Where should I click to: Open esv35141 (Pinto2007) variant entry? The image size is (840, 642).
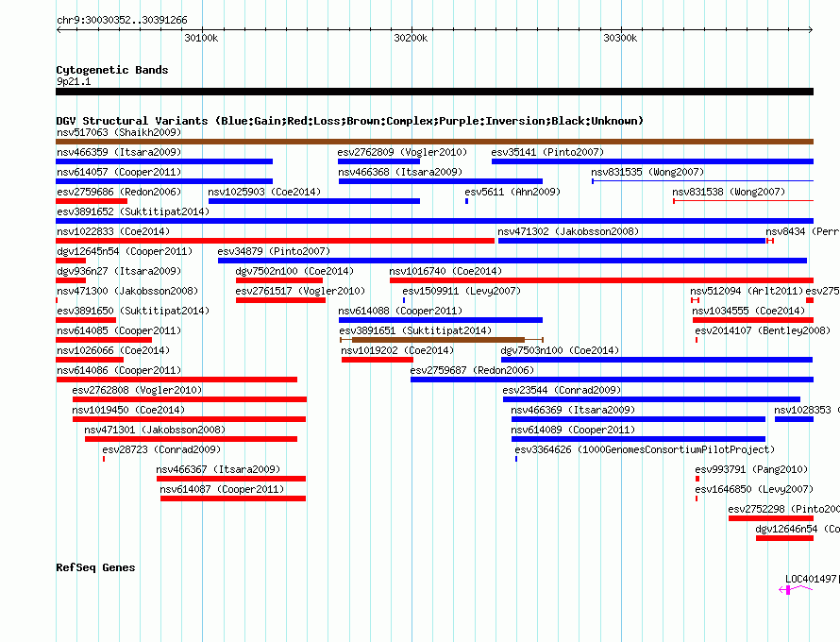[x=547, y=152]
